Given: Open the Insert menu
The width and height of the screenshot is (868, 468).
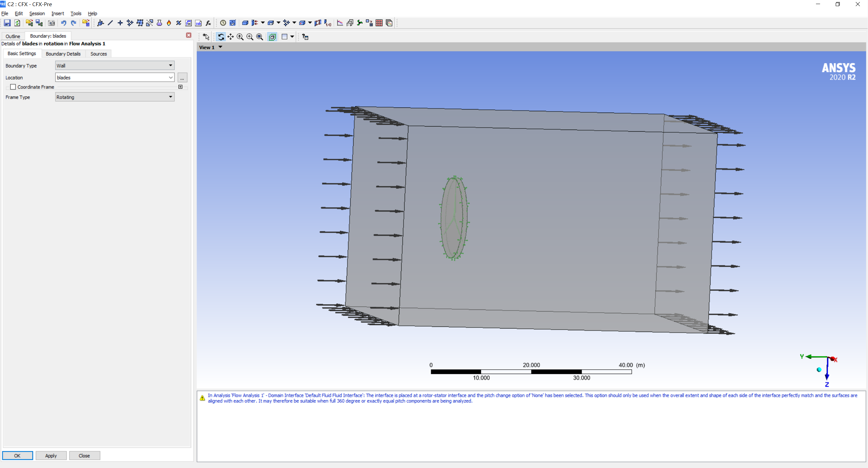Looking at the screenshot, I should (57, 13).
